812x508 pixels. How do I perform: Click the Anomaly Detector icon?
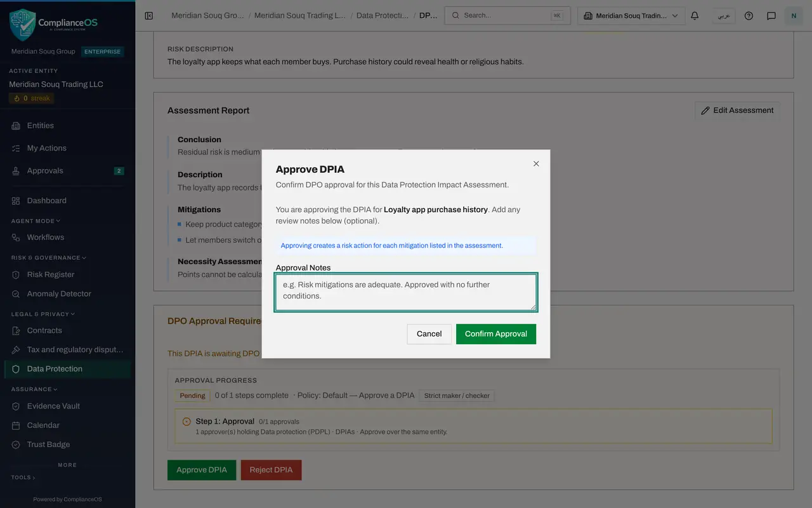(x=16, y=294)
